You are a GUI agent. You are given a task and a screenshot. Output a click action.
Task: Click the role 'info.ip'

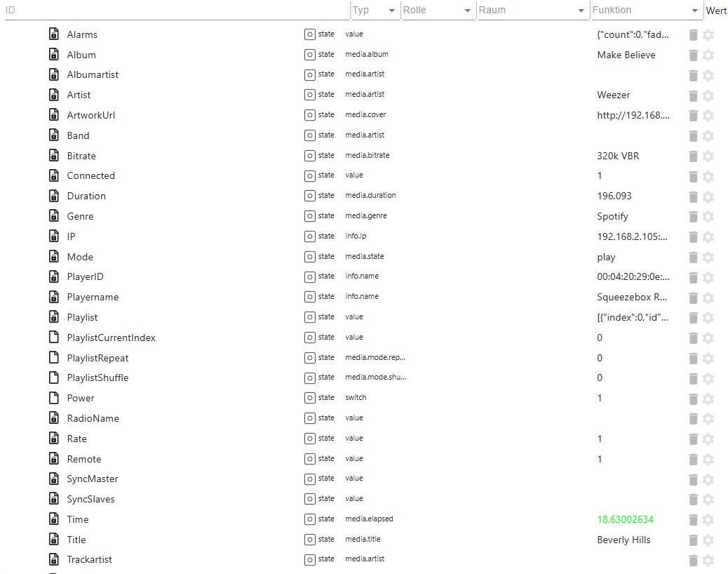tap(356, 236)
